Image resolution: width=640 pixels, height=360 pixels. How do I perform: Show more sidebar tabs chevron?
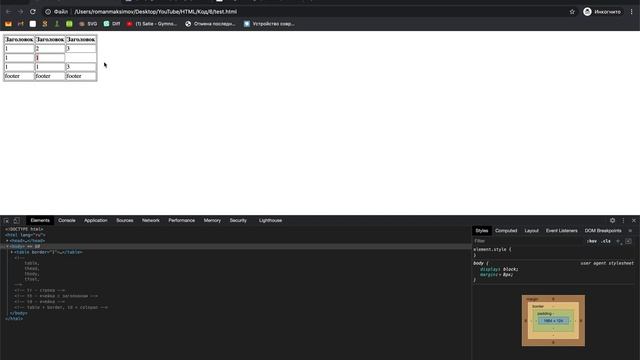(x=630, y=231)
